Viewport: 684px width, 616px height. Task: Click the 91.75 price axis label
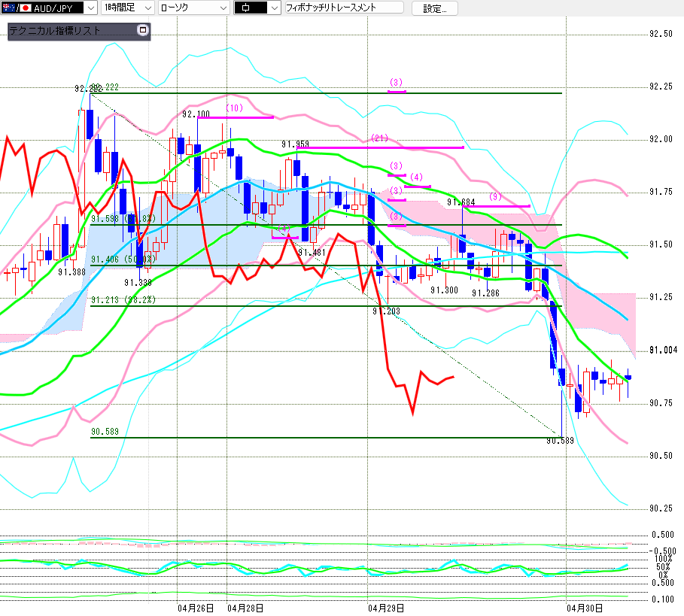point(661,192)
